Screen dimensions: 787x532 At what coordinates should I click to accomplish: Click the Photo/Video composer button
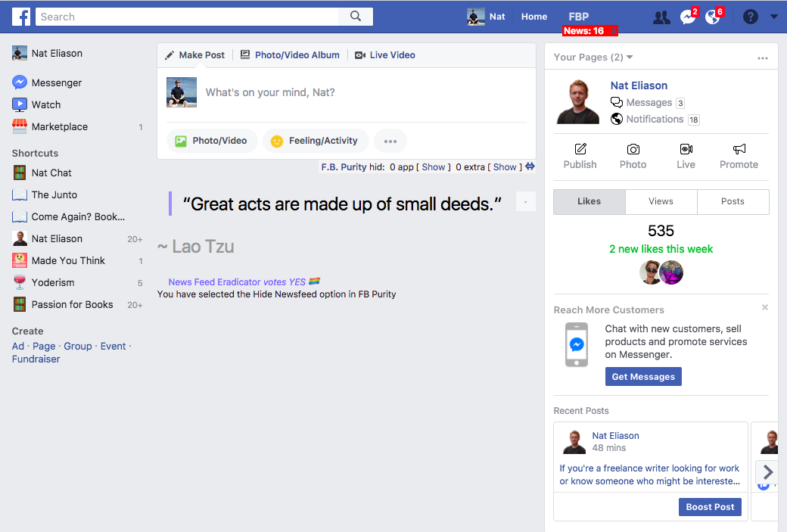click(212, 141)
